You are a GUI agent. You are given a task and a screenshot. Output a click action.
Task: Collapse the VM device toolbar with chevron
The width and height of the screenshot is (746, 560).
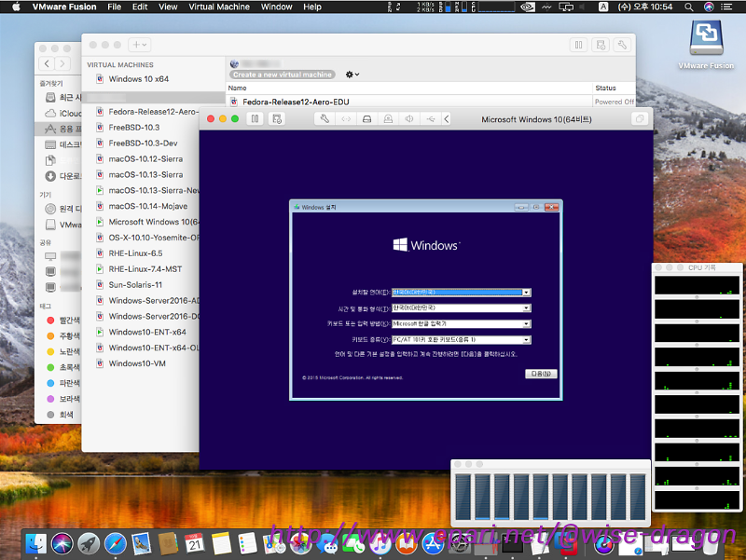coord(447,119)
